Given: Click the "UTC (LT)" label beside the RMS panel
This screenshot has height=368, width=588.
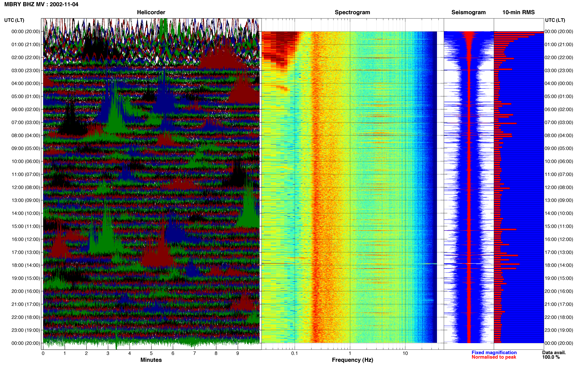Looking at the screenshot, I should click(555, 20).
